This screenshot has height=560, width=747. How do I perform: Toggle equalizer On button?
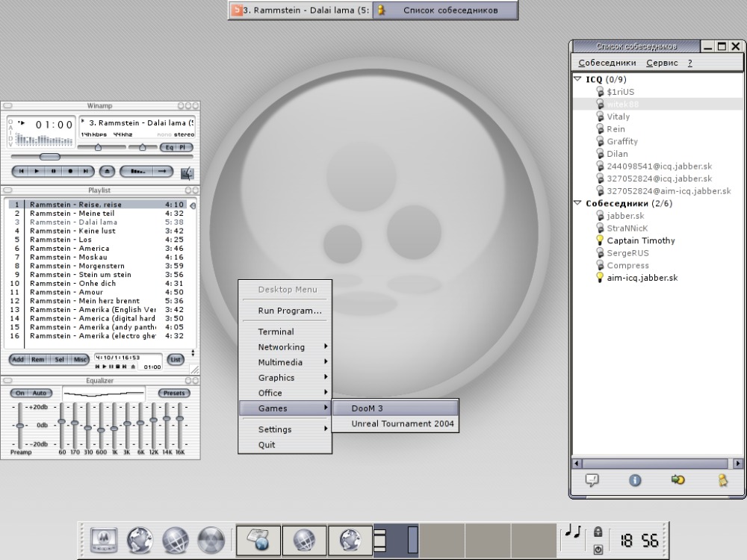[20, 393]
